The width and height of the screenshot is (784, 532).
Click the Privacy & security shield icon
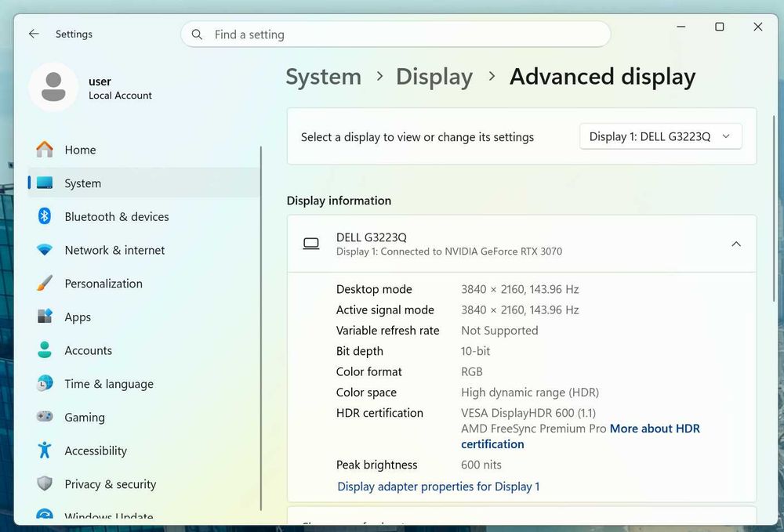(45, 483)
